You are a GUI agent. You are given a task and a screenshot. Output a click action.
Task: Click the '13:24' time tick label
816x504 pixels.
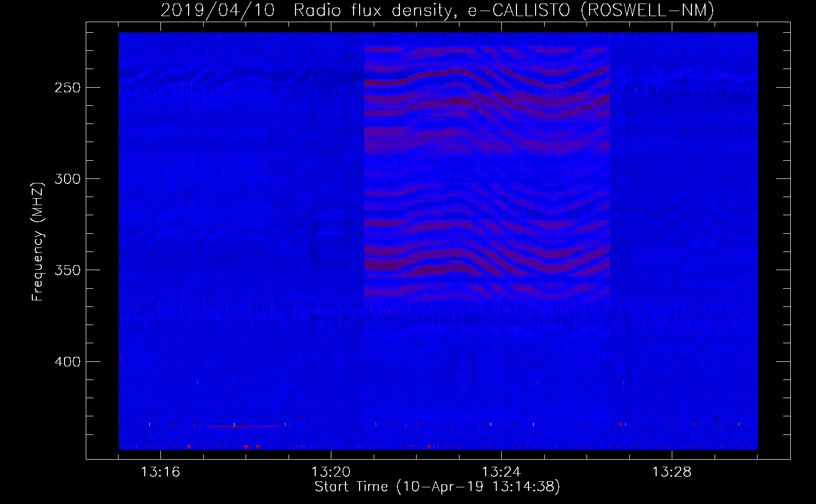501,472
